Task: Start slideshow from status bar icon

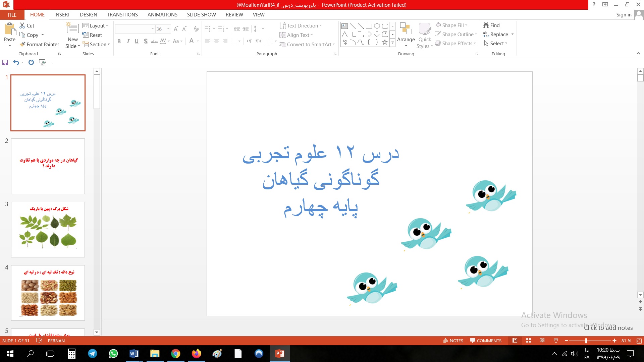Action: point(556,341)
